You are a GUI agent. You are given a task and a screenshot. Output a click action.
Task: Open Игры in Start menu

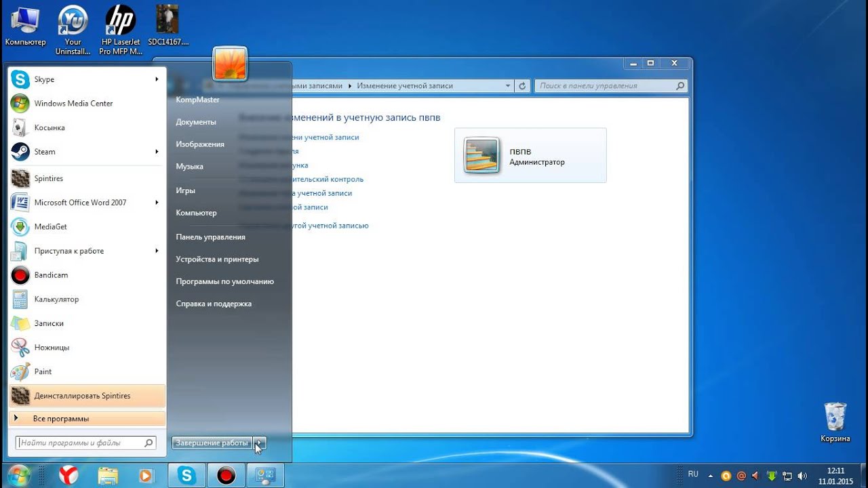[185, 190]
